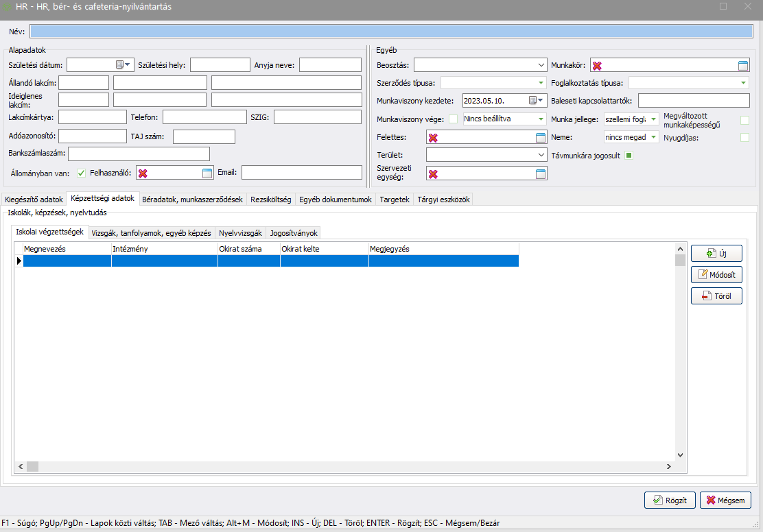Toggle the Állományban van checkbox

[x=81, y=173]
